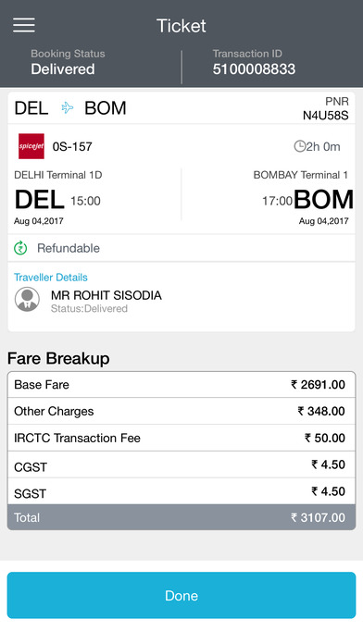Tap the clock duration icon
Screen dimensions: 363x644
[300, 146]
